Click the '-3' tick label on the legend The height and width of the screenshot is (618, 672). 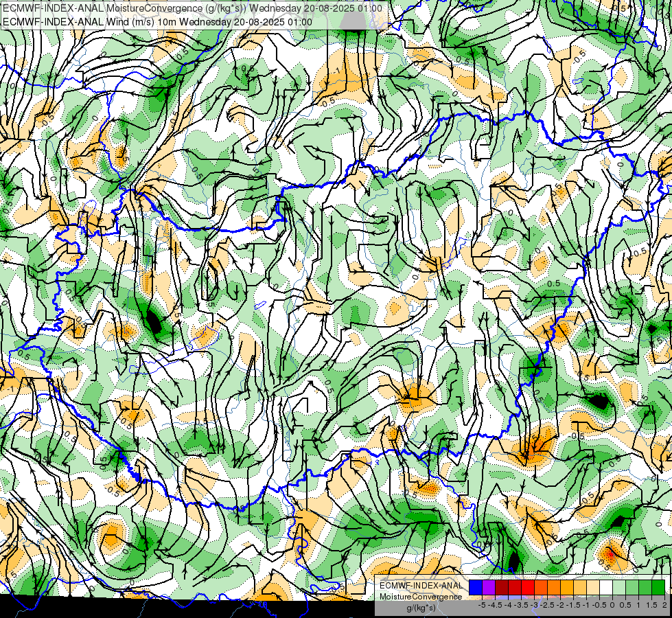535,605
